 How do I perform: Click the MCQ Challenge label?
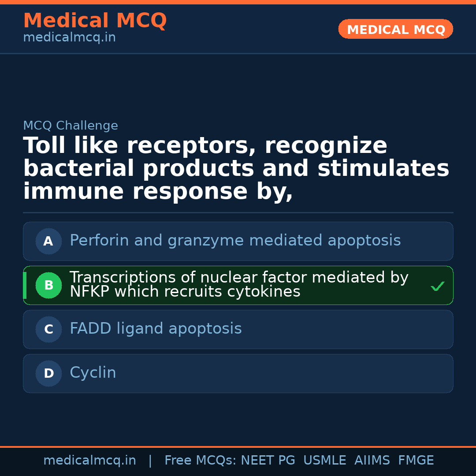pos(71,126)
